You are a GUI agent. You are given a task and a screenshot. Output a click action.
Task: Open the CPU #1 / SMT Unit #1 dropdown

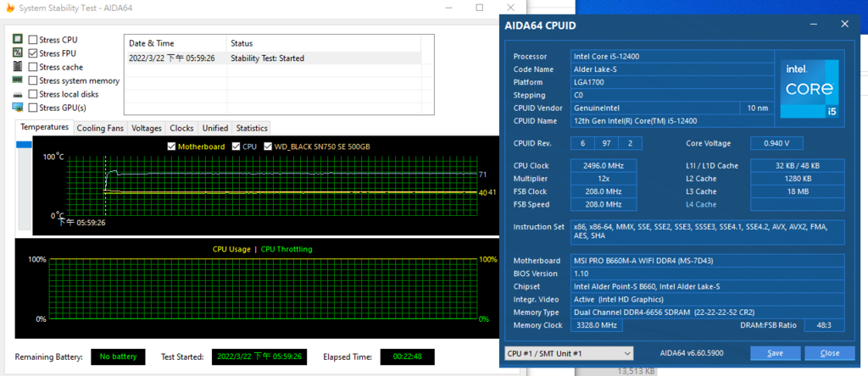pos(569,353)
